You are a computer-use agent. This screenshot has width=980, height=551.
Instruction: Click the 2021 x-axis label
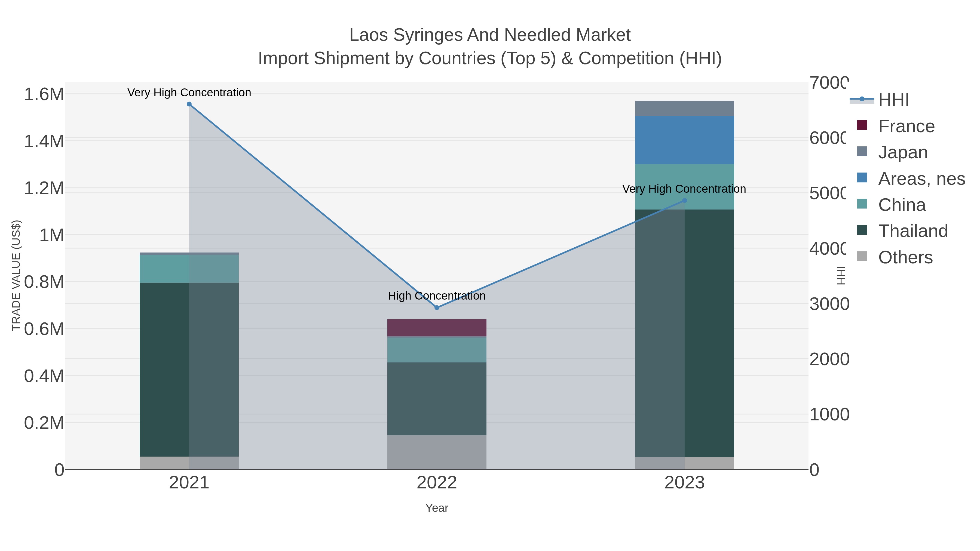point(189,483)
